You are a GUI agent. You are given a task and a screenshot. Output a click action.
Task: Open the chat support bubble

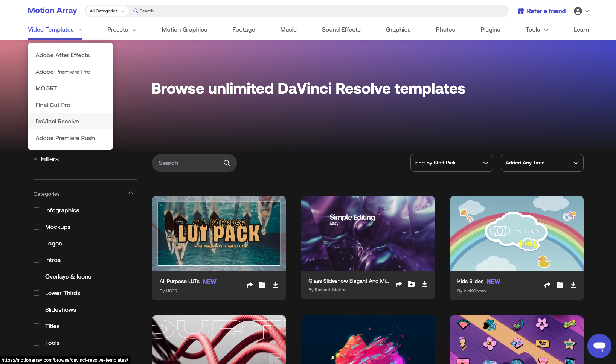click(599, 346)
